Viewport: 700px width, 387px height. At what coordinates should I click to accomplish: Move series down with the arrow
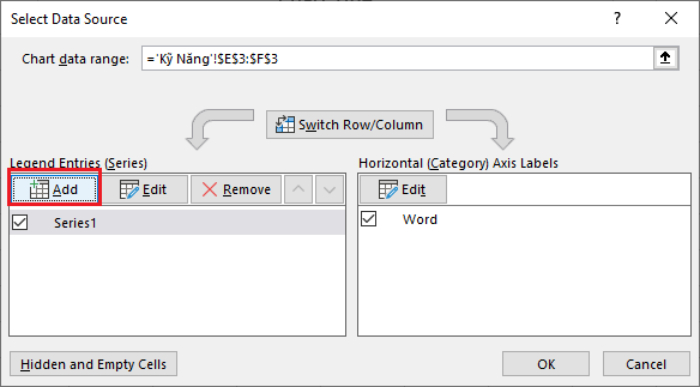329,190
